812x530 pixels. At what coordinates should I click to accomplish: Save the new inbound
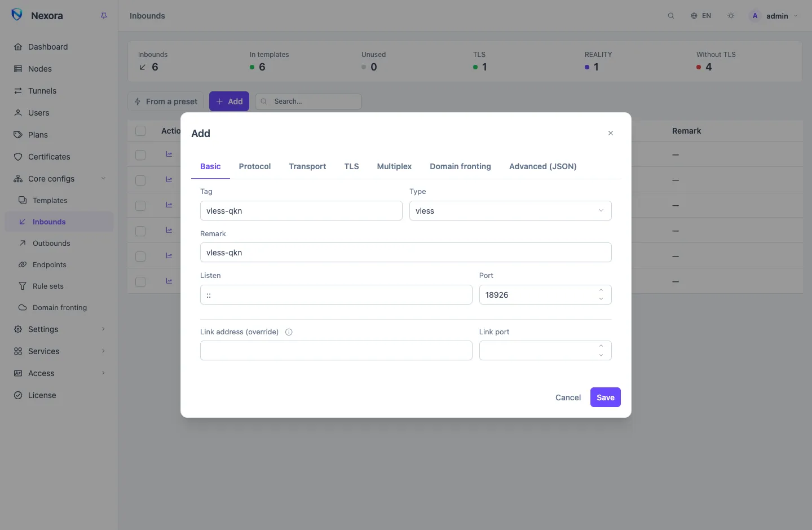click(x=606, y=397)
